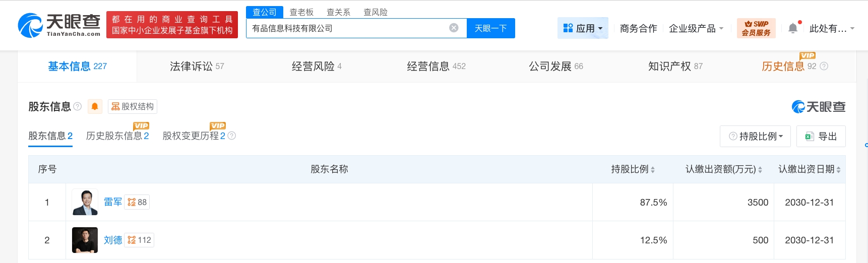868x263 pixels.
Task: Click the Tianyancha logo in header
Action: [59, 25]
